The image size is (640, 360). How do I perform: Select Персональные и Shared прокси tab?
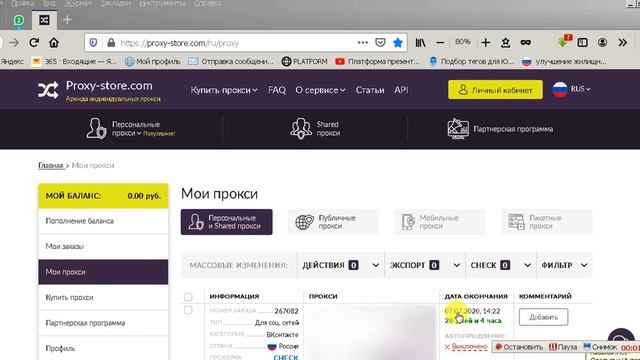coord(227,222)
